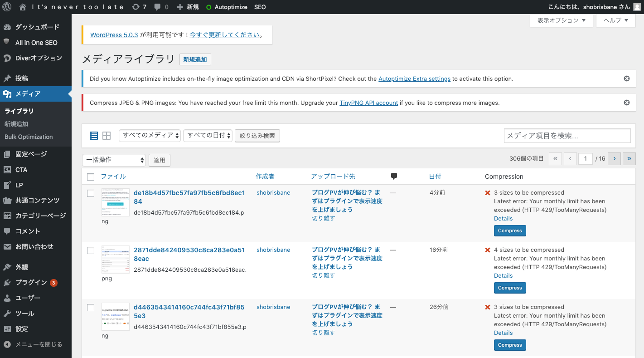Open the WordPress logo menu
This screenshot has width=644, height=358.
(x=7, y=7)
